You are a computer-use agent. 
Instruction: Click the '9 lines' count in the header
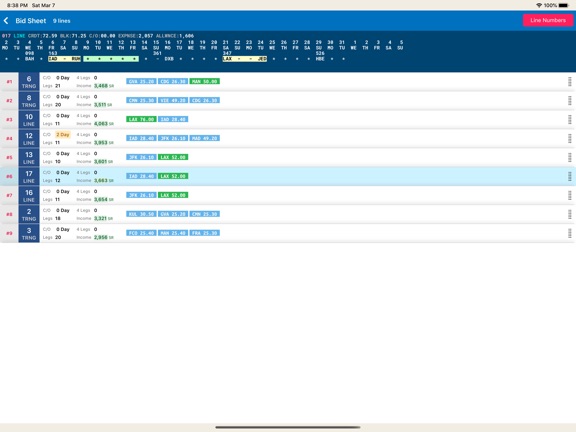click(x=61, y=21)
